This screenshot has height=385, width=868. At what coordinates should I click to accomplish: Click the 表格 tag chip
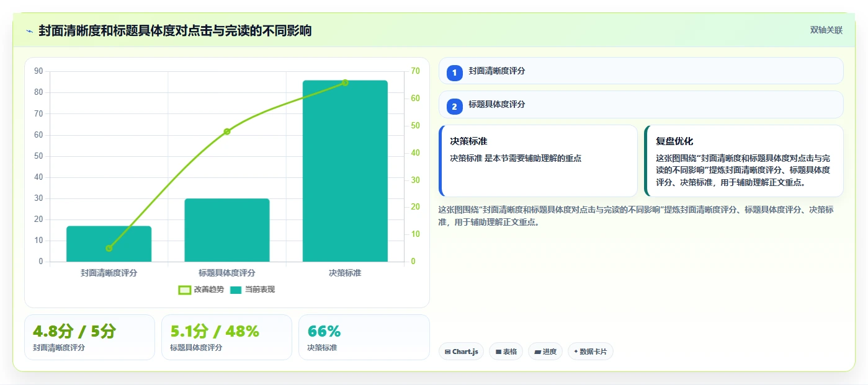pos(506,352)
